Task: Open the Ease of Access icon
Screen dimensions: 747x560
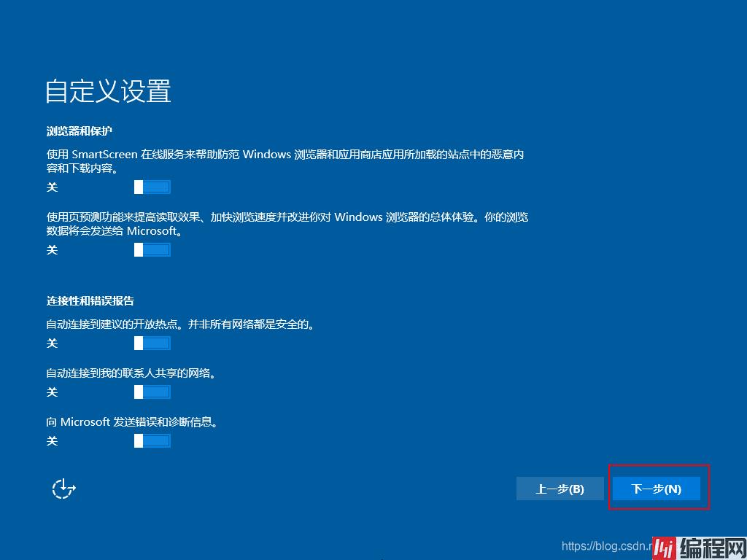Action: coord(63,489)
